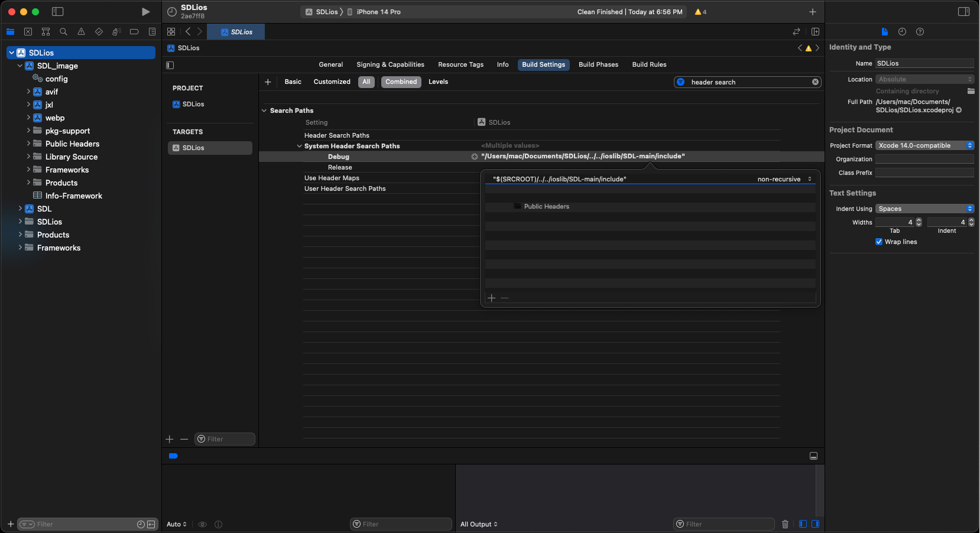Add a path entry in popover

(492, 298)
